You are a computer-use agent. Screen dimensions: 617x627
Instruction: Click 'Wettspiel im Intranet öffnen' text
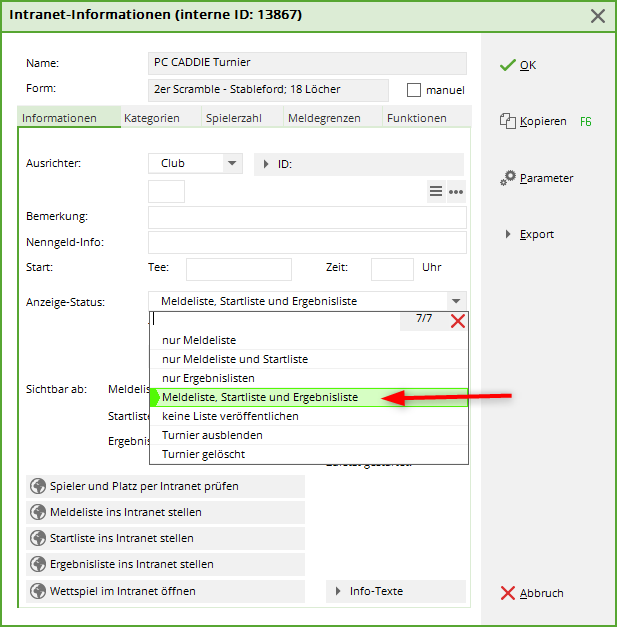coord(123,591)
